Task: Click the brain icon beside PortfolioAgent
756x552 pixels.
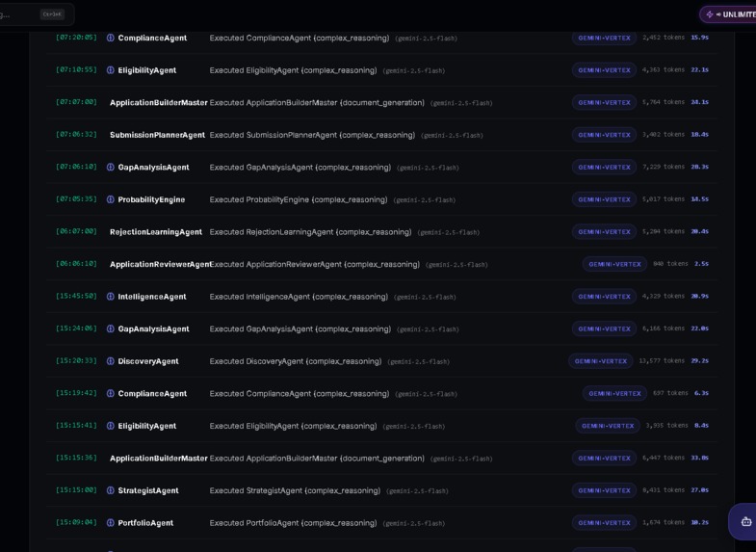Action: [111, 522]
